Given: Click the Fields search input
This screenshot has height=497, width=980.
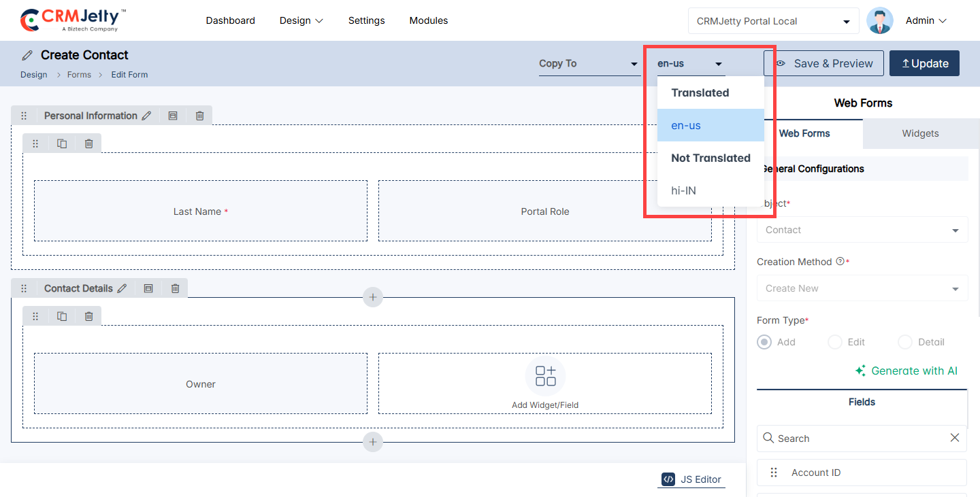Looking at the screenshot, I should 854,439.
